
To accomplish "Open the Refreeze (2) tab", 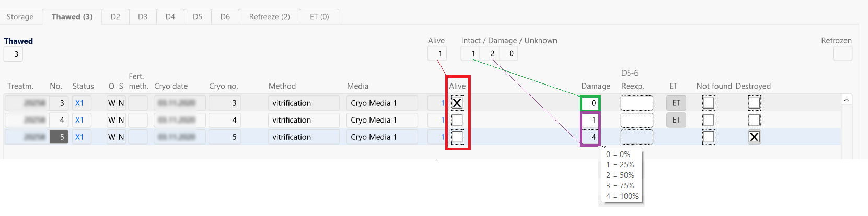I will [x=270, y=17].
